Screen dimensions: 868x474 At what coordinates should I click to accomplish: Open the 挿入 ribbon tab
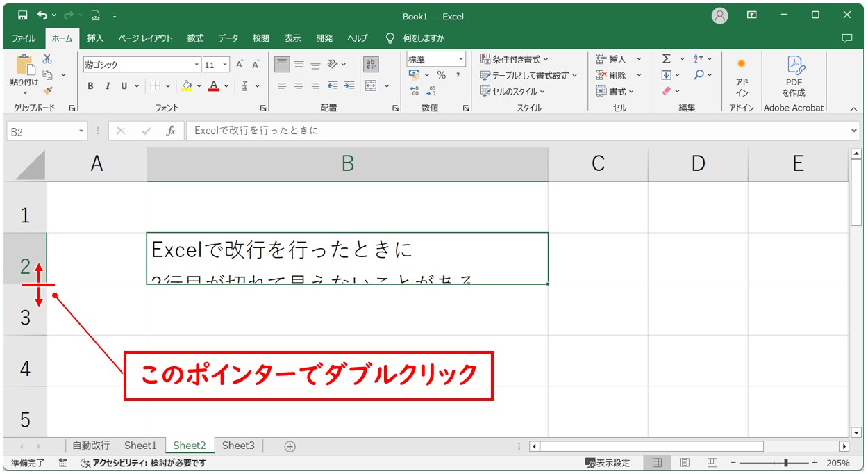tap(95, 38)
